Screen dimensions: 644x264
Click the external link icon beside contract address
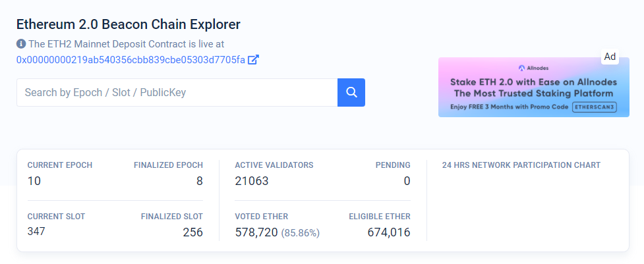253,59
